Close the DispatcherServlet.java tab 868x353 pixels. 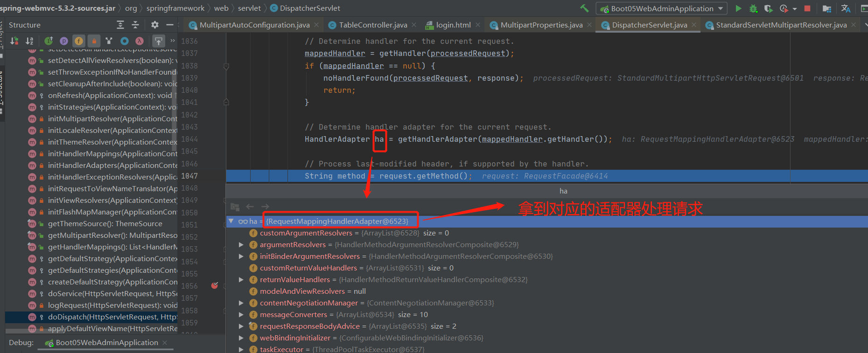[694, 25]
